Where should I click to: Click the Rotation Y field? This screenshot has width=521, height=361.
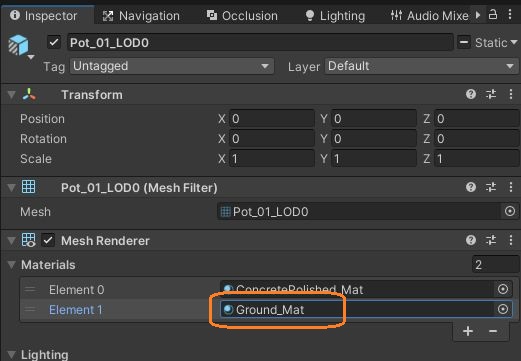[x=374, y=139]
